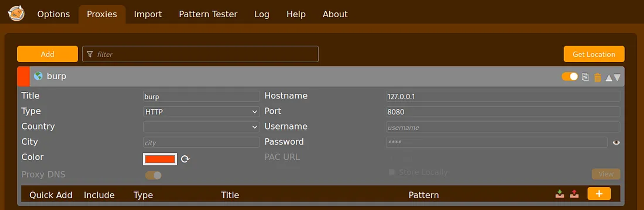Click the Username input field

tap(503, 127)
